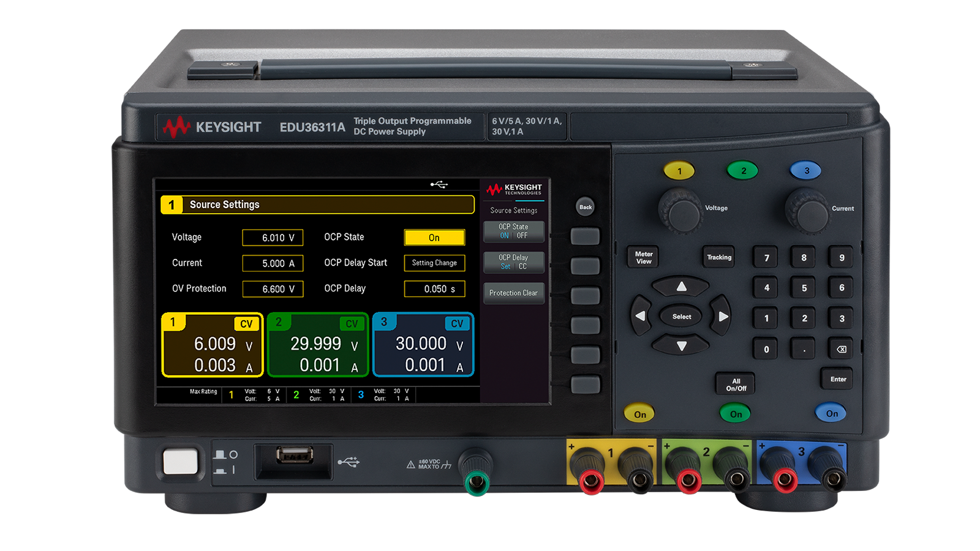This screenshot has height=551, width=980.
Task: Tap keypad digit 8
Action: [x=804, y=258]
